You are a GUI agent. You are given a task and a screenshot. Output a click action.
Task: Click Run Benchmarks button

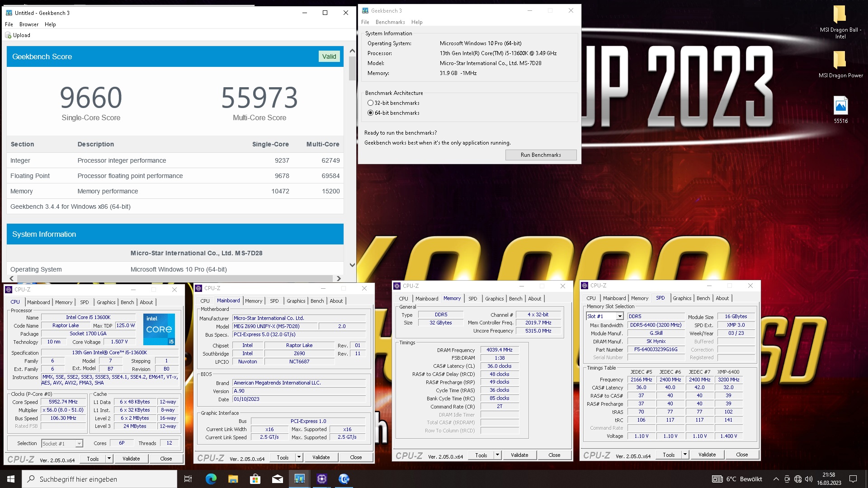pyautogui.click(x=541, y=155)
